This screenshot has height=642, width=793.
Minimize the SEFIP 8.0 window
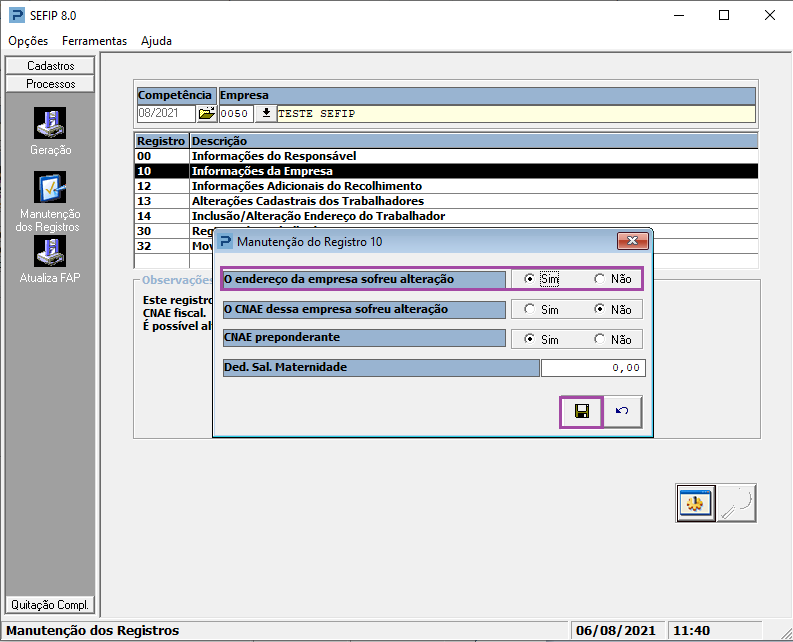[679, 15]
